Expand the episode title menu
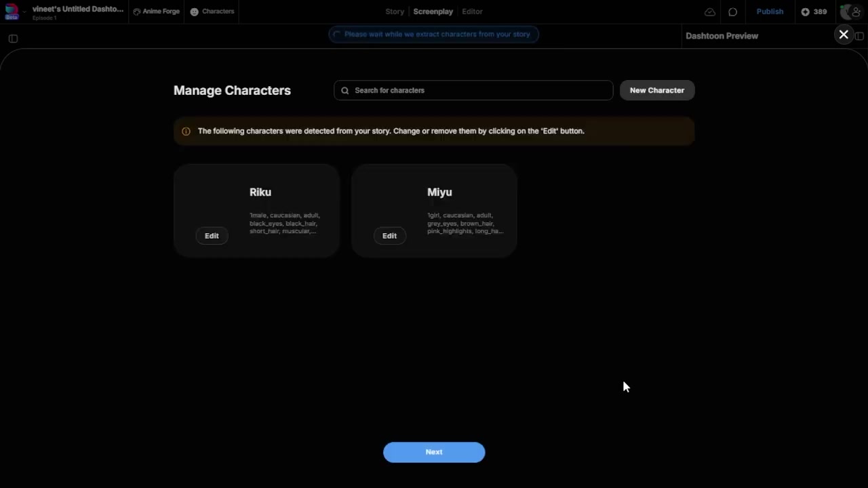Screen dimensions: 868x488 [x=77, y=9]
